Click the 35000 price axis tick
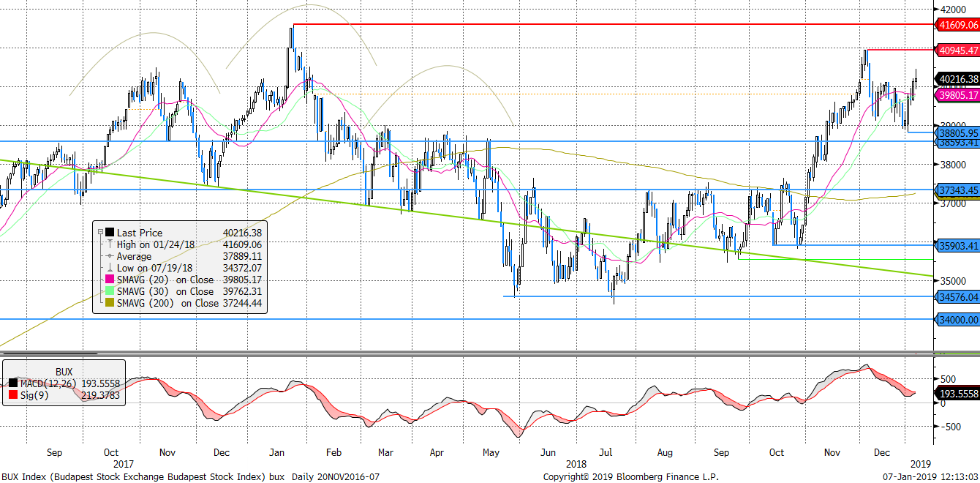Screen dimensions: 980x483 [x=954, y=280]
